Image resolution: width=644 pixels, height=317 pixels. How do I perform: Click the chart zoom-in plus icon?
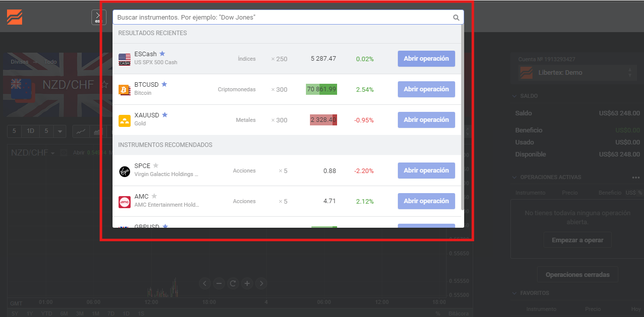click(x=247, y=283)
